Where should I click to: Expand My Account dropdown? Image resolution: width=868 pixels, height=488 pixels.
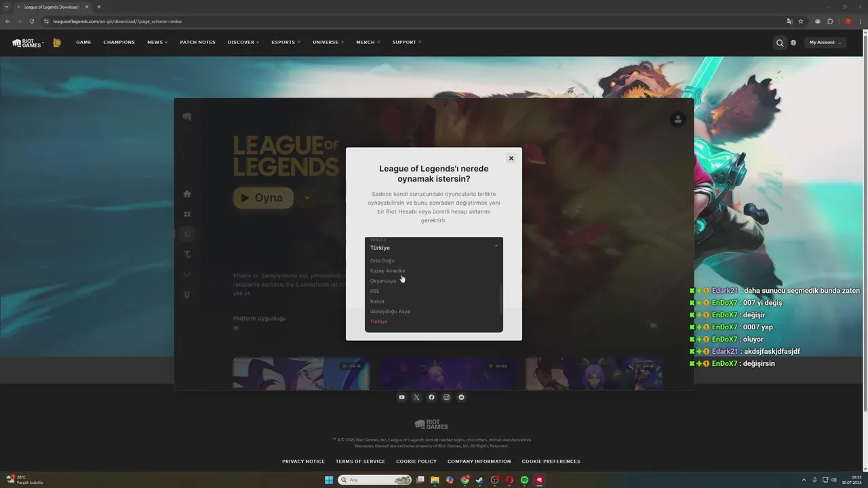pos(825,43)
